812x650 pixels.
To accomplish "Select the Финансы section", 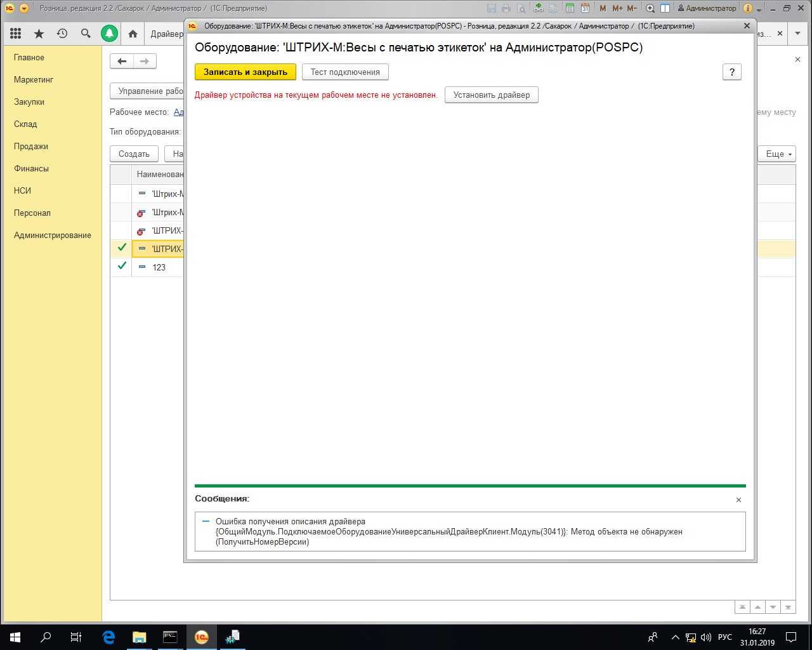I will pyautogui.click(x=31, y=168).
